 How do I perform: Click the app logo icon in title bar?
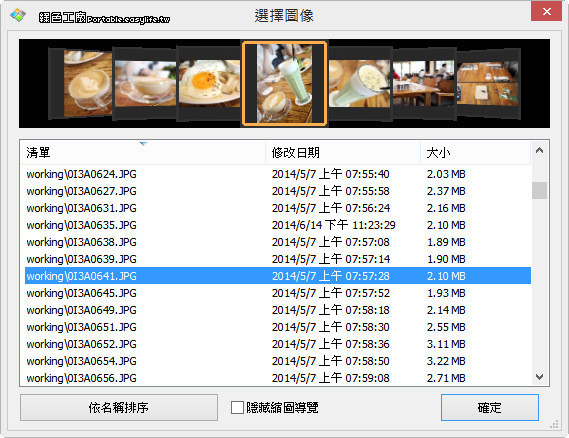point(18,15)
